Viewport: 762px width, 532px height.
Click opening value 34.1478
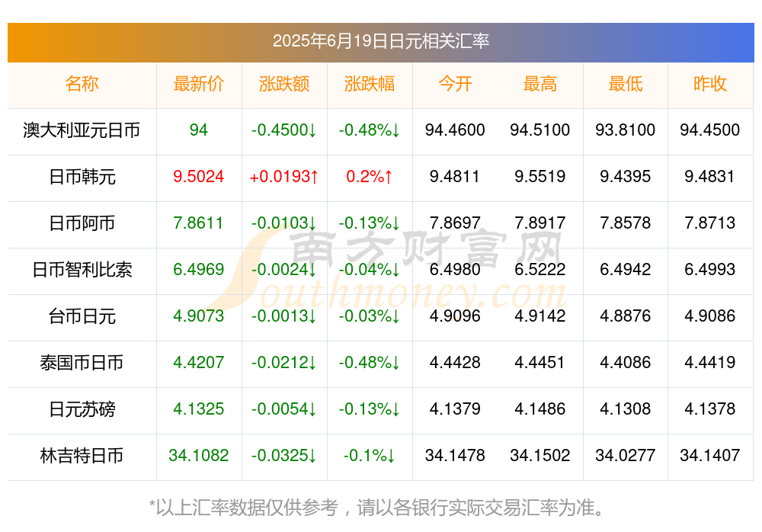pyautogui.click(x=455, y=456)
